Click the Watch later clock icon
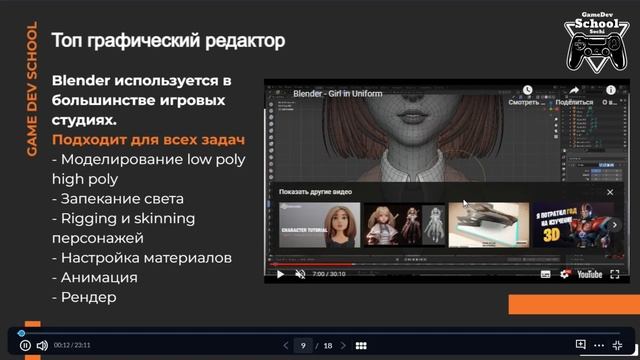Screen dimensions: 640x360 point(527,90)
